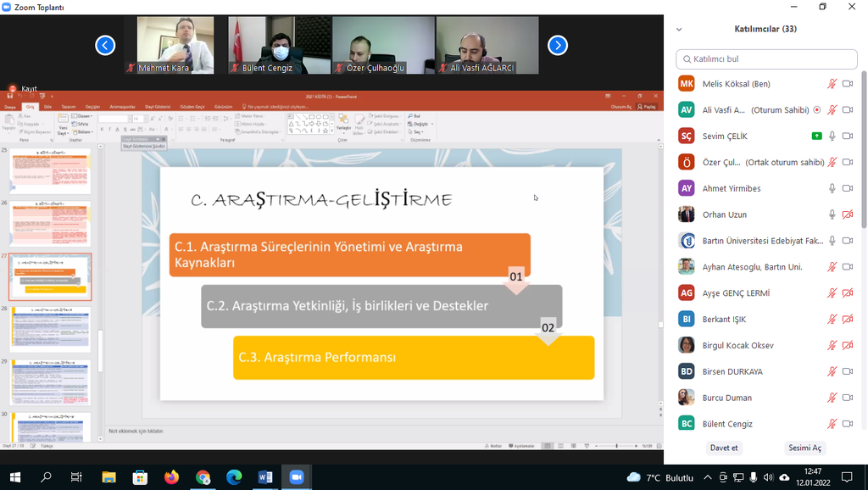Open Word from the Windows taskbar
The image size is (868, 490).
click(264, 477)
